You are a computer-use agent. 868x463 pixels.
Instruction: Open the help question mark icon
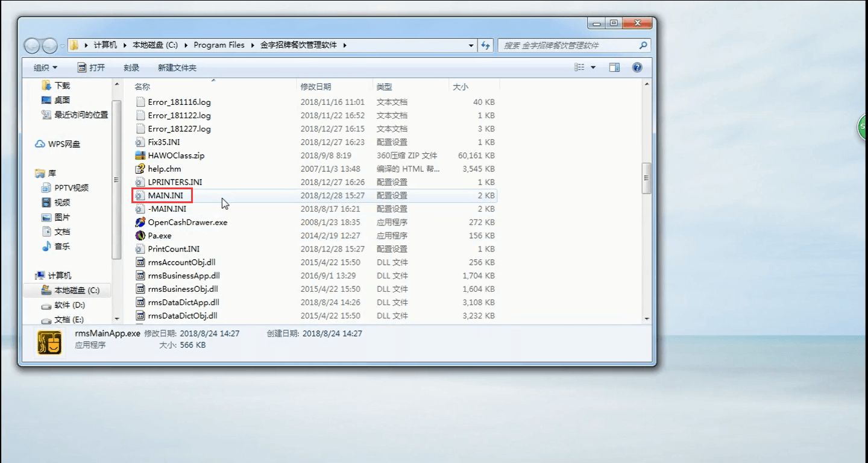[x=637, y=68]
